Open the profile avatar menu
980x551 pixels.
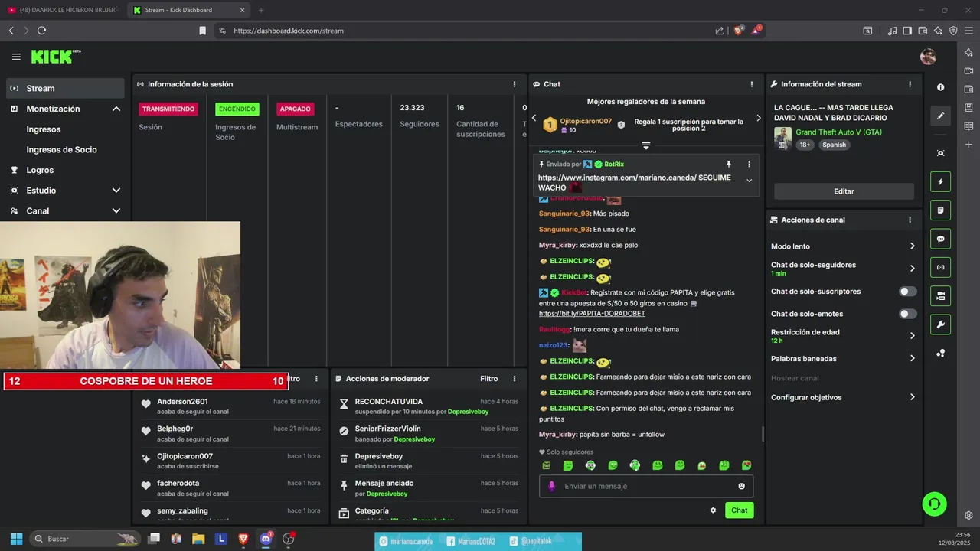coord(928,57)
